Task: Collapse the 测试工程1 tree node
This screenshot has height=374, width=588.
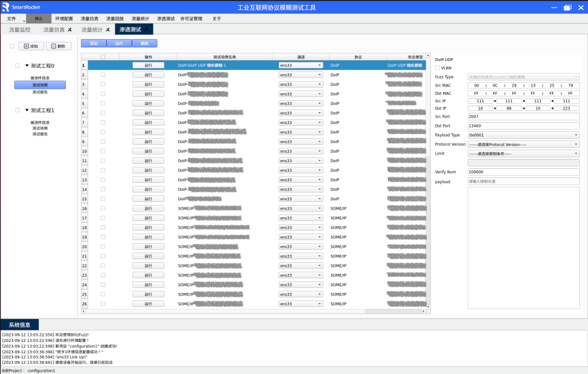Action: [x=27, y=110]
